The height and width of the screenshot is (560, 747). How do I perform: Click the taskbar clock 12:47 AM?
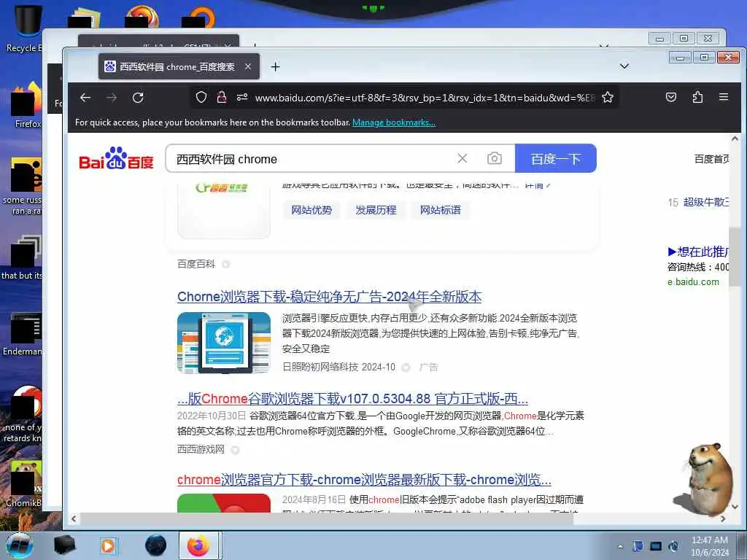[709, 545]
